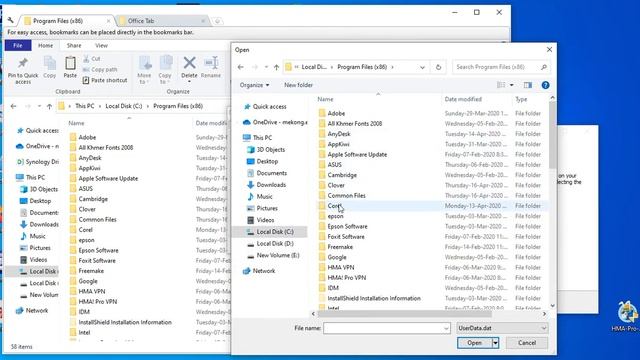
Task: Click the dialog horizontal scrollbar
Action: coord(404,314)
